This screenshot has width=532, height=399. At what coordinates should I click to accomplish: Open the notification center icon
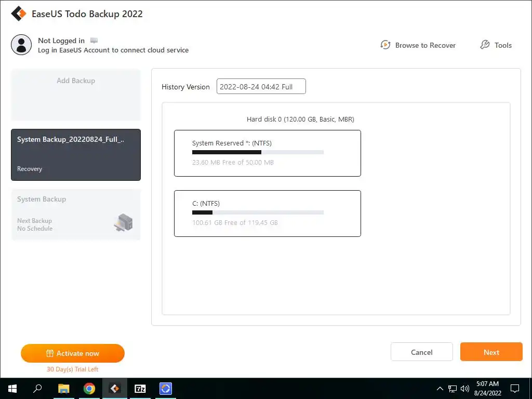click(x=515, y=389)
